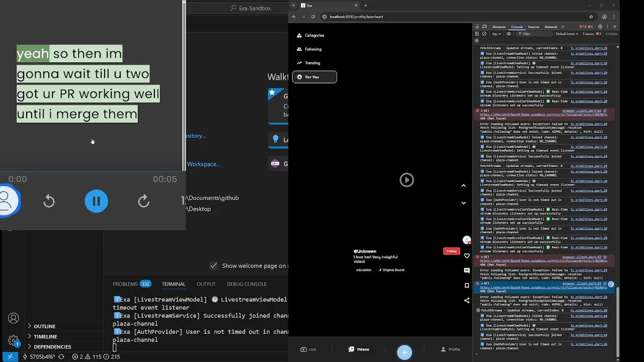Follow the @Unknown user
Image resolution: width=644 pixels, height=362 pixels.
451,251
